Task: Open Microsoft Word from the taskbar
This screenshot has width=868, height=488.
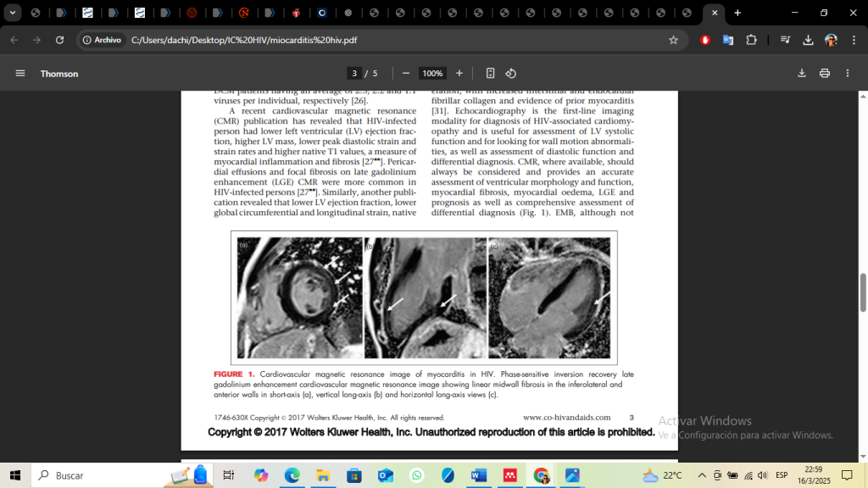Action: tap(478, 475)
